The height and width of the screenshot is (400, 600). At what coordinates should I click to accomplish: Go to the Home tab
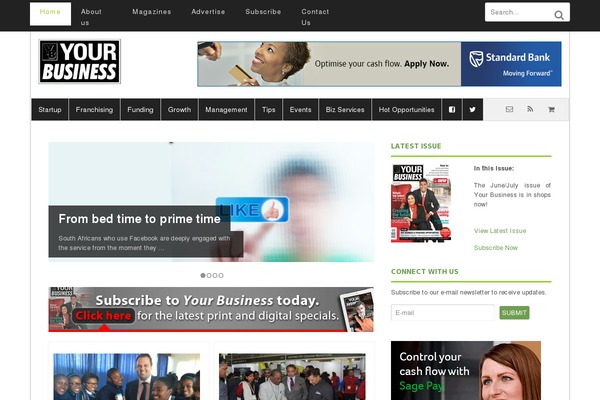click(51, 14)
